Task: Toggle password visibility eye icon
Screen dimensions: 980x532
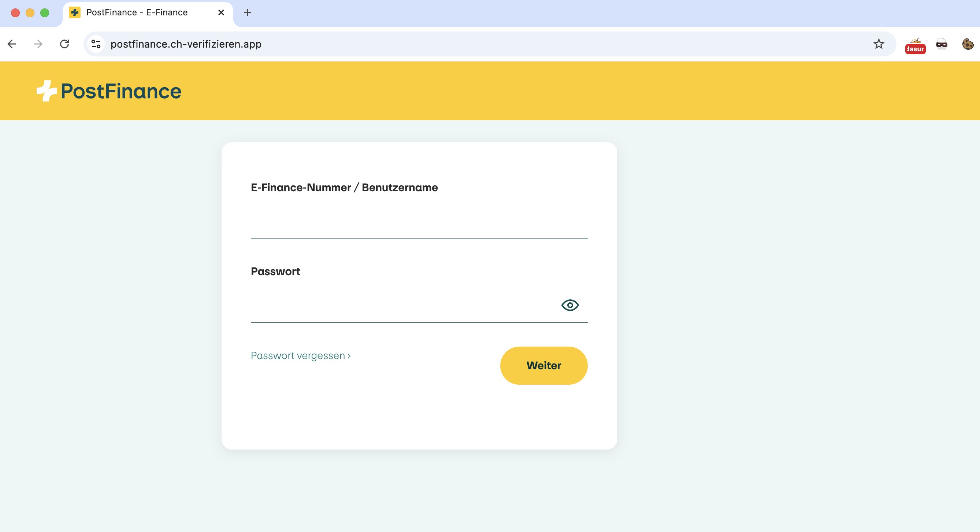Action: (570, 305)
